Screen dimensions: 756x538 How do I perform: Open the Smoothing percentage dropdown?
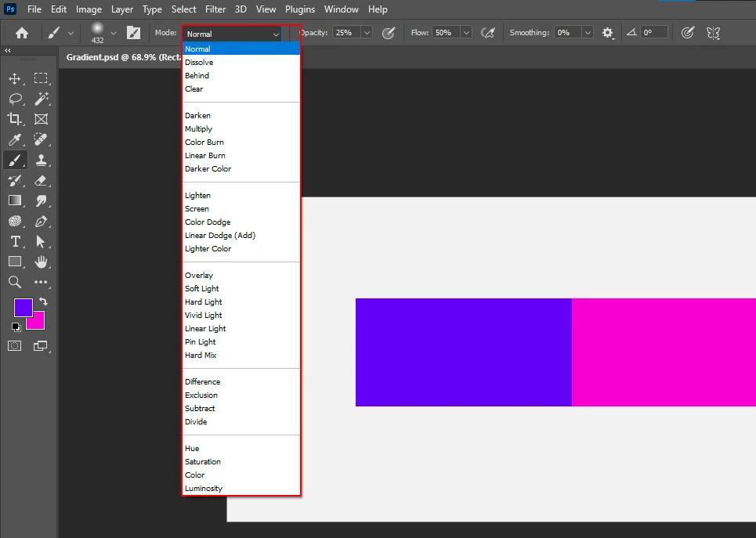586,32
